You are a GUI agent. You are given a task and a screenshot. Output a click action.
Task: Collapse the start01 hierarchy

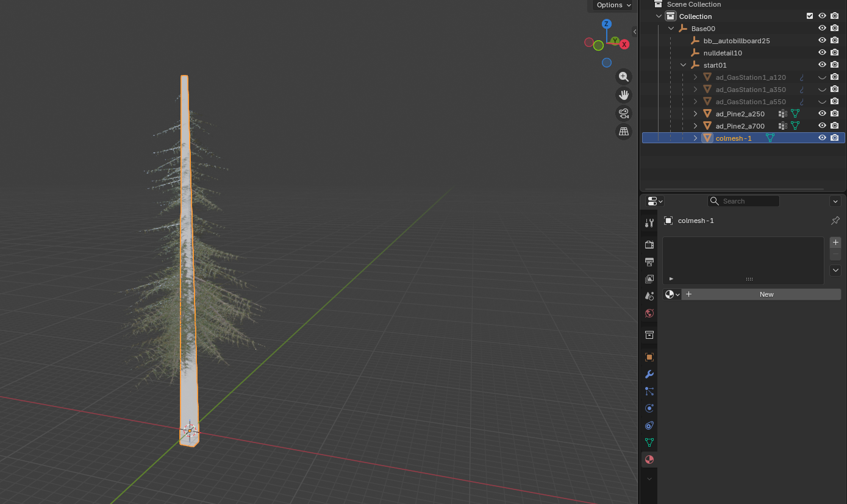tap(683, 65)
